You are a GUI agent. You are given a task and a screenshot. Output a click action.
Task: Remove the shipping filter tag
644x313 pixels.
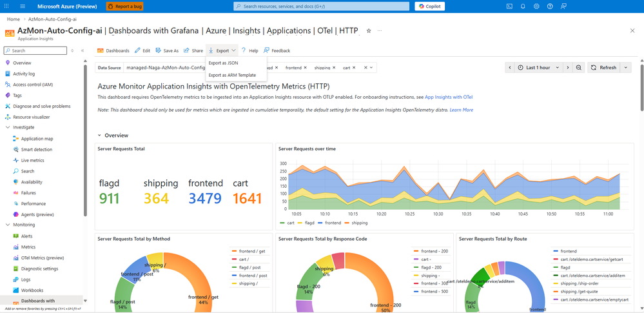pos(334,68)
